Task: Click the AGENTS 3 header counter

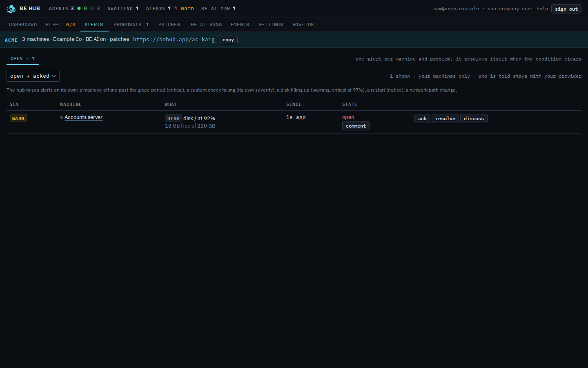Action: [x=61, y=9]
